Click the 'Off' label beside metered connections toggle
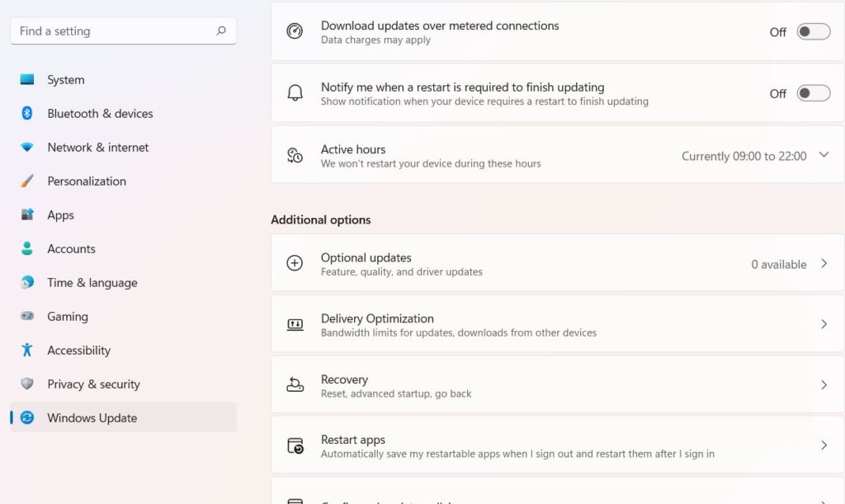Viewport: 845px width, 504px height. click(777, 32)
